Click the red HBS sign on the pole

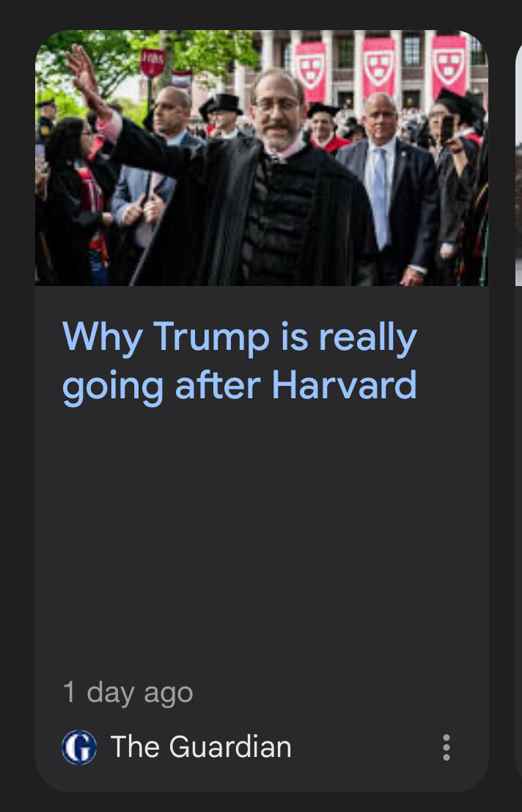point(153,62)
